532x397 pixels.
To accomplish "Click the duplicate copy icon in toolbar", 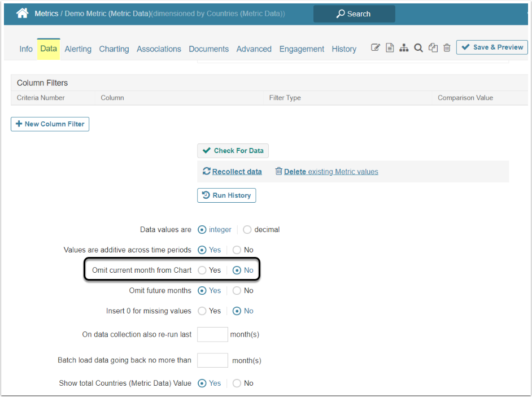I will coord(433,48).
